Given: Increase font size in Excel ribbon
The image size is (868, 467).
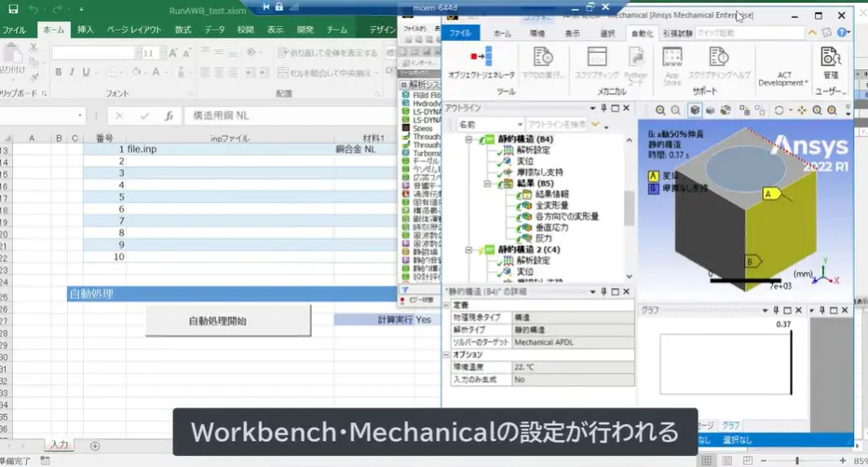Looking at the screenshot, I should point(172,53).
